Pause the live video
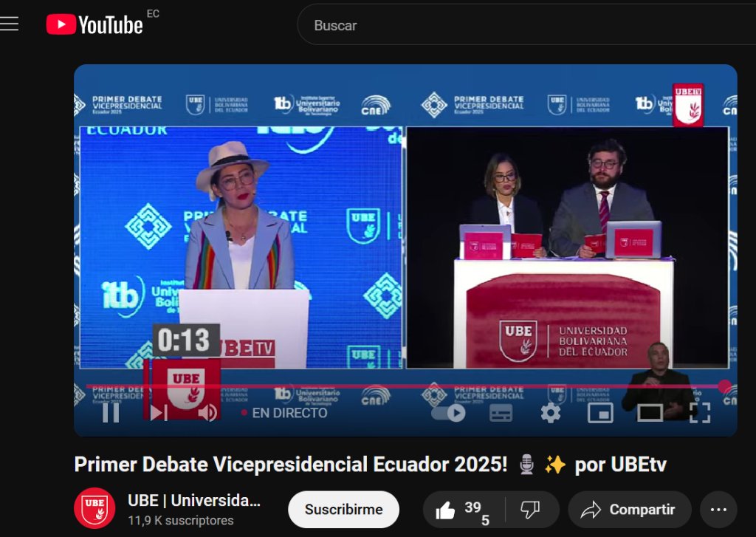 [x=111, y=412]
